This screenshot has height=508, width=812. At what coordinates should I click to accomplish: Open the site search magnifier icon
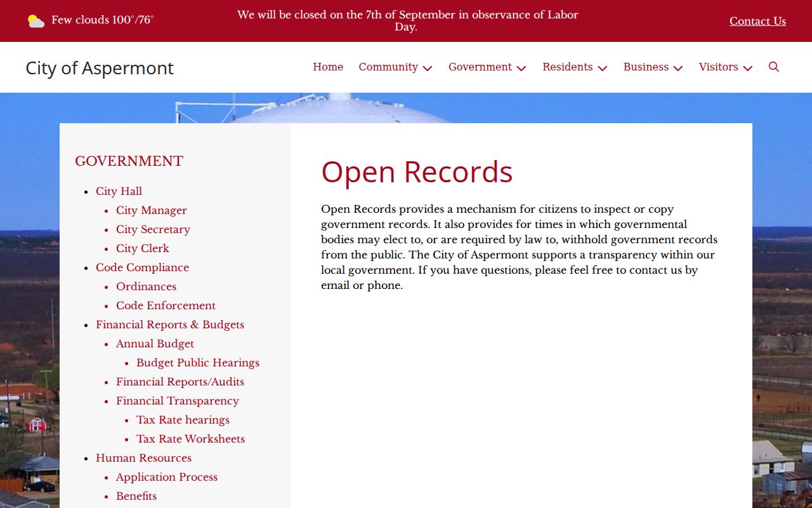773,67
